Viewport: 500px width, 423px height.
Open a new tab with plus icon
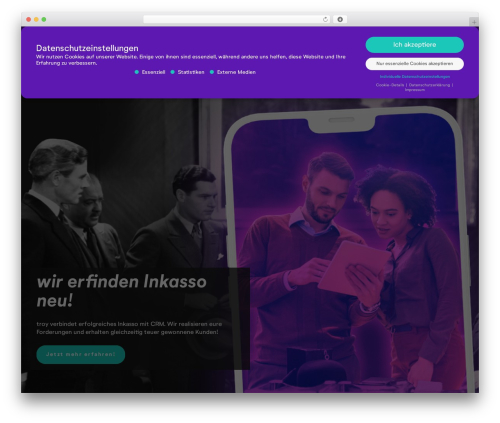(x=474, y=22)
